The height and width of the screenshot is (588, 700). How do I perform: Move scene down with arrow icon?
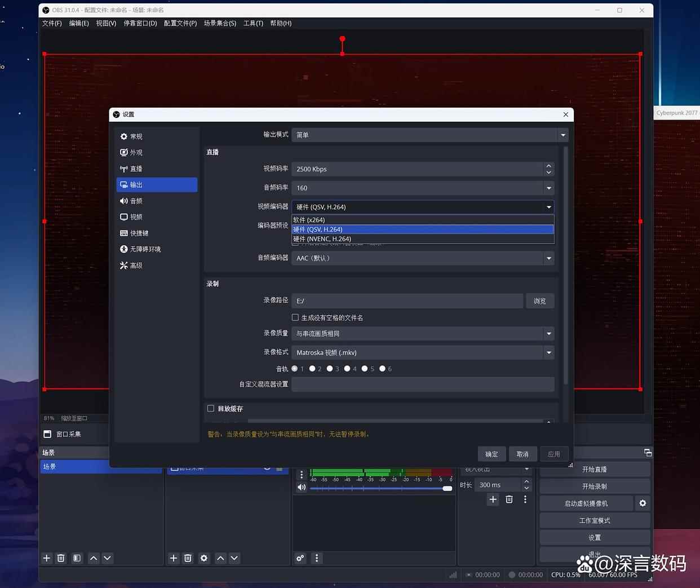coord(107,558)
